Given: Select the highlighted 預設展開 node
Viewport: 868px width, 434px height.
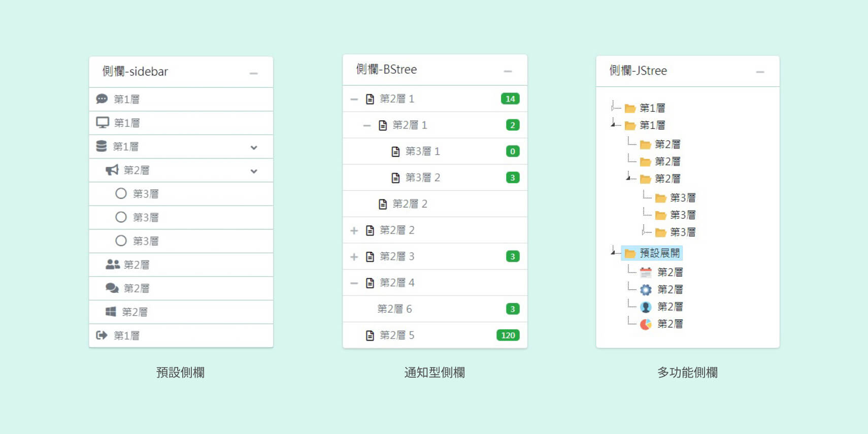Looking at the screenshot, I should pyautogui.click(x=652, y=253).
